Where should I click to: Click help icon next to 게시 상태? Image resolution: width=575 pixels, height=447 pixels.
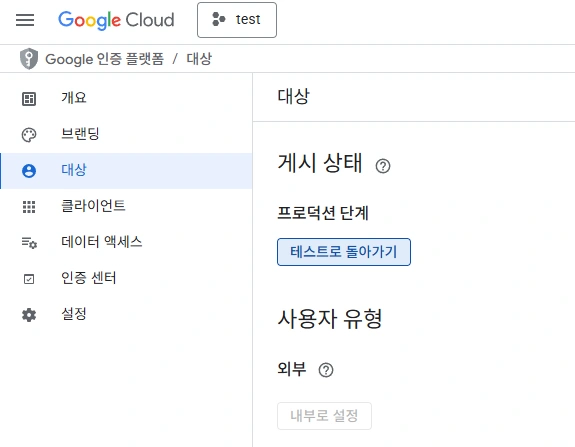pyautogui.click(x=383, y=166)
